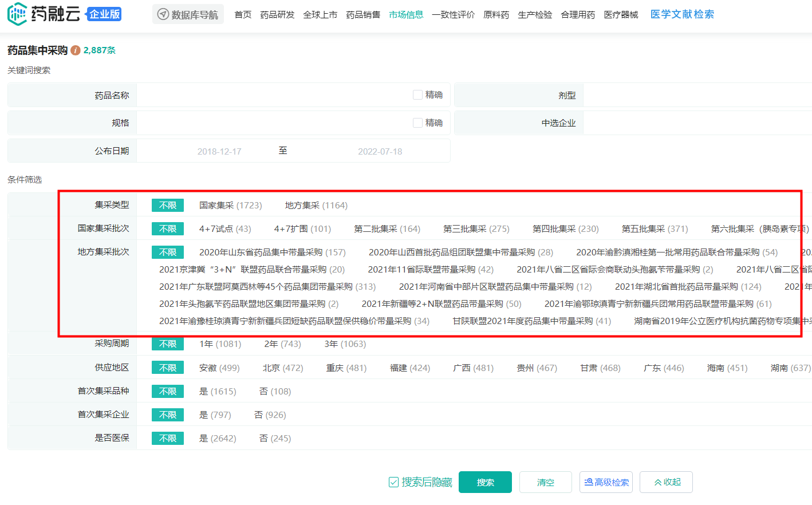This screenshot has height=505, width=812.
Task: Open the 医疗器械 menu
Action: click(621, 14)
